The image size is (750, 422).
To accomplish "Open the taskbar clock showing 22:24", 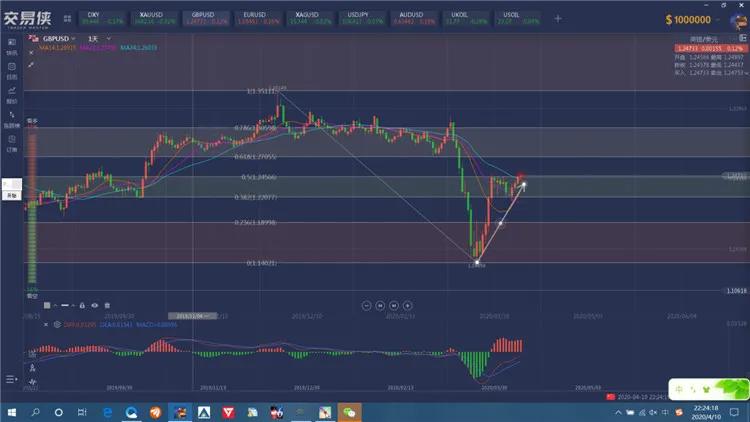I will [x=706, y=412].
